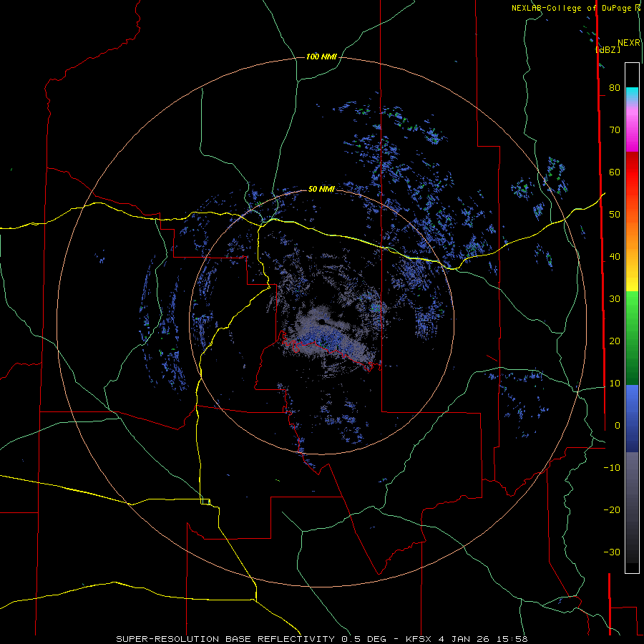Click the -10 value on the dBZ scale

tap(612, 468)
